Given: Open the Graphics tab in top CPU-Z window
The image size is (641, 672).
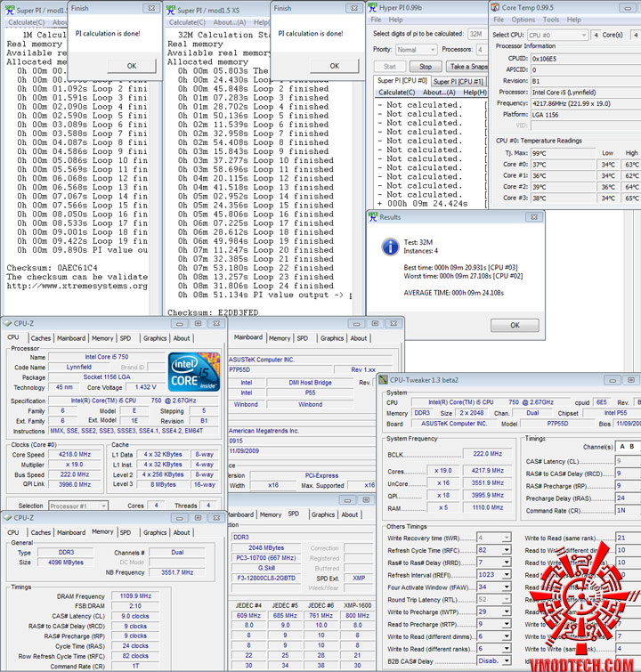Looking at the screenshot, I should coord(155,338).
